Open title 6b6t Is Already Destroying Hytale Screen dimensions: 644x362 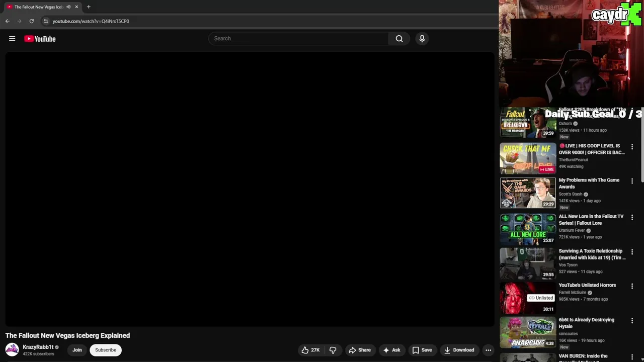586,323
